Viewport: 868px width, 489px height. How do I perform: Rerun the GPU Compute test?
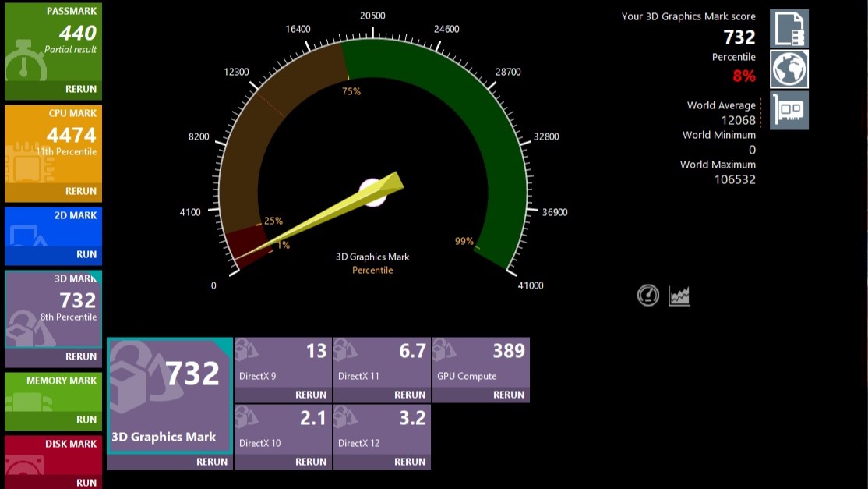coord(509,395)
